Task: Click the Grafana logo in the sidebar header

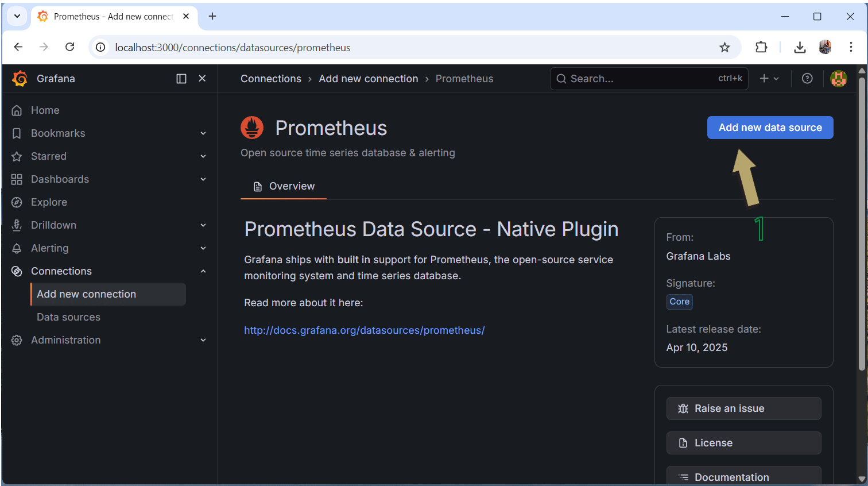Action: (x=19, y=78)
